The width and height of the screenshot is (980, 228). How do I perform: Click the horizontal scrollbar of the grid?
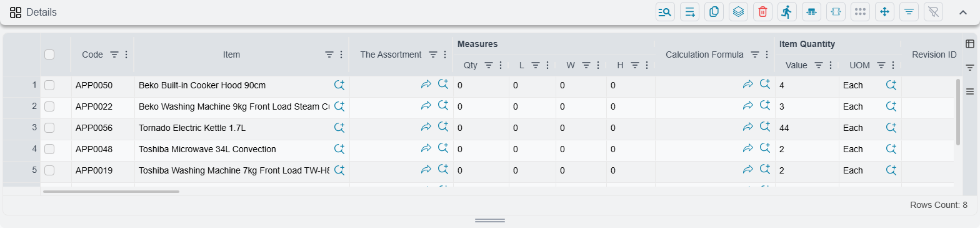tap(111, 191)
